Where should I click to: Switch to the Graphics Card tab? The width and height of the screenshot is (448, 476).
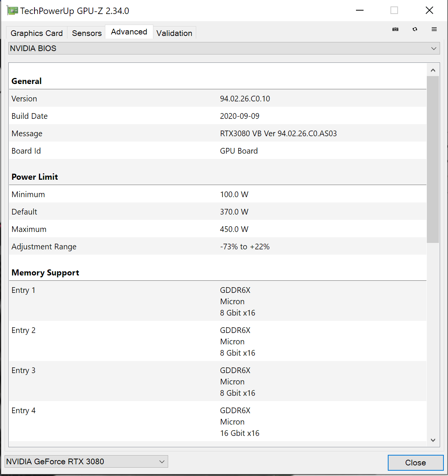click(37, 33)
